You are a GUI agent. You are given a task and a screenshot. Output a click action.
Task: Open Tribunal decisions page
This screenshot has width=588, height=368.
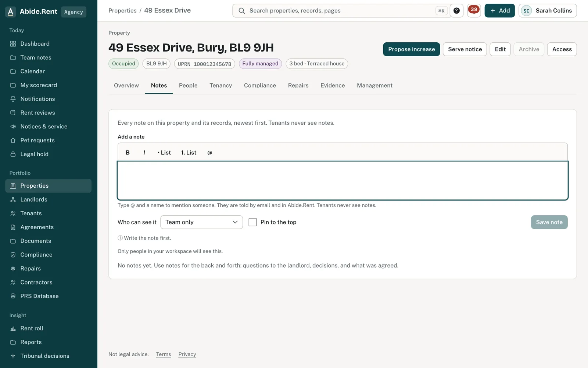point(49,356)
